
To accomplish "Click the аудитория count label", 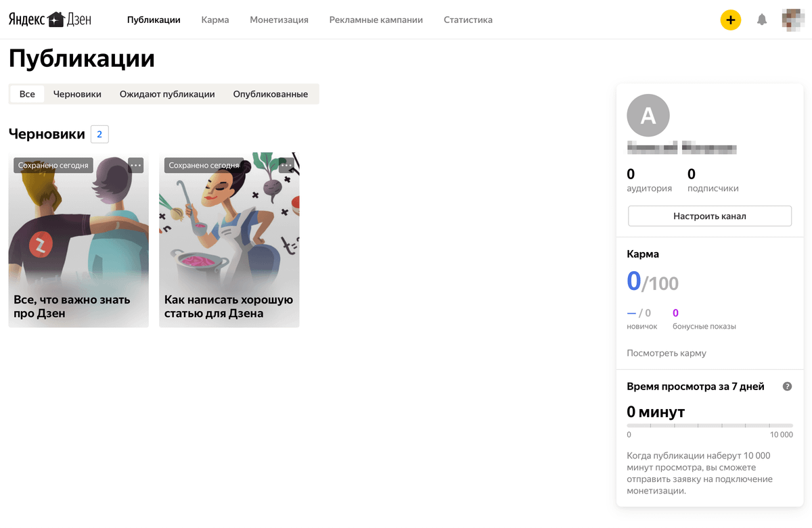I will (x=649, y=189).
